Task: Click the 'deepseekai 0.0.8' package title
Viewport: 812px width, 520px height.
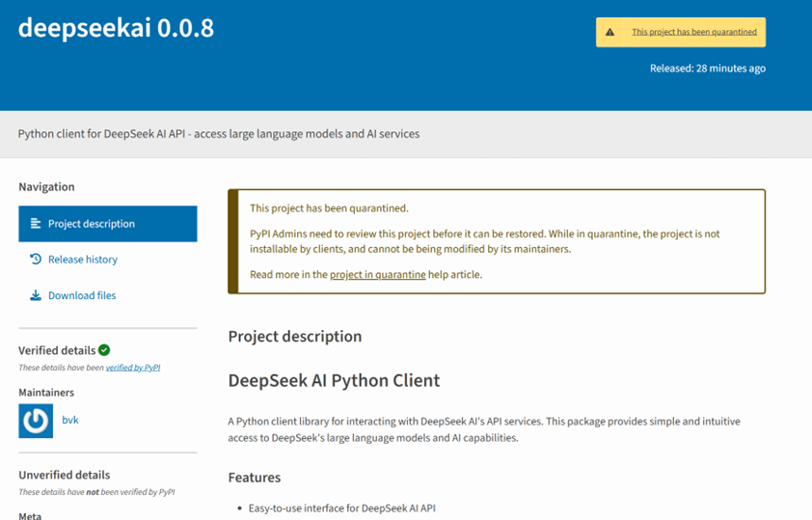Action: click(x=116, y=28)
